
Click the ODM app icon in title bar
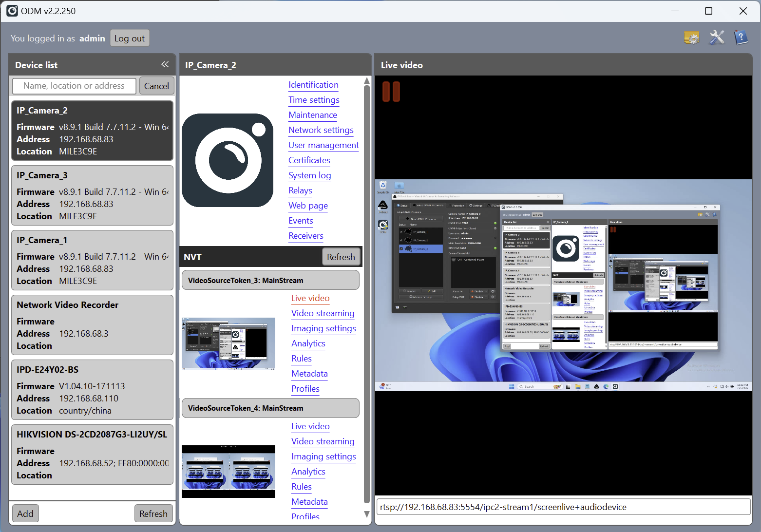point(12,11)
